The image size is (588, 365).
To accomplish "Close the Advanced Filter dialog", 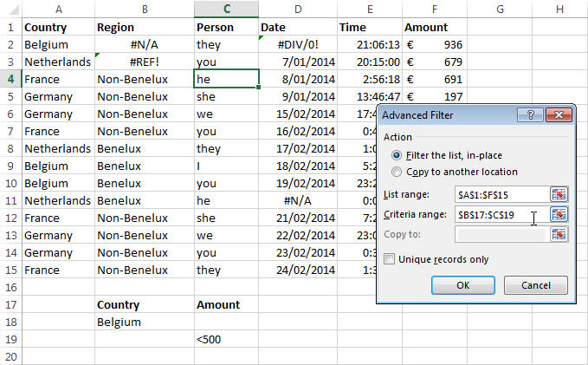I will click(559, 115).
